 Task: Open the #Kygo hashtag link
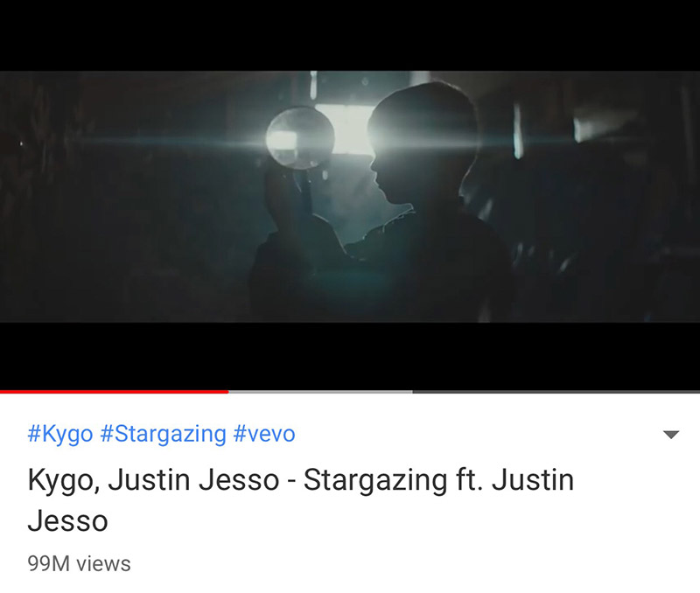click(x=60, y=434)
